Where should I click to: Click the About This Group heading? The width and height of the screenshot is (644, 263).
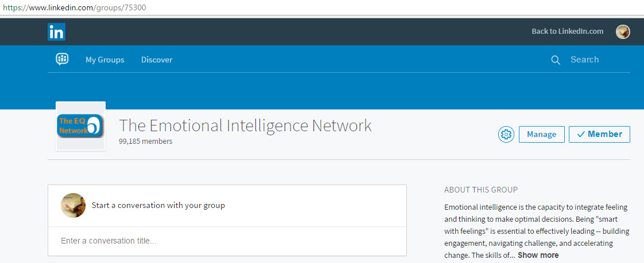tap(480, 190)
